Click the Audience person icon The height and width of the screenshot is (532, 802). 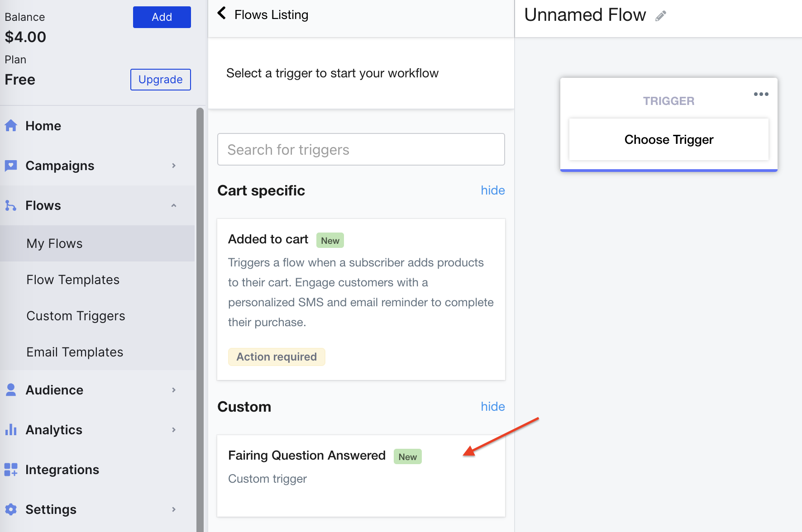(11, 389)
